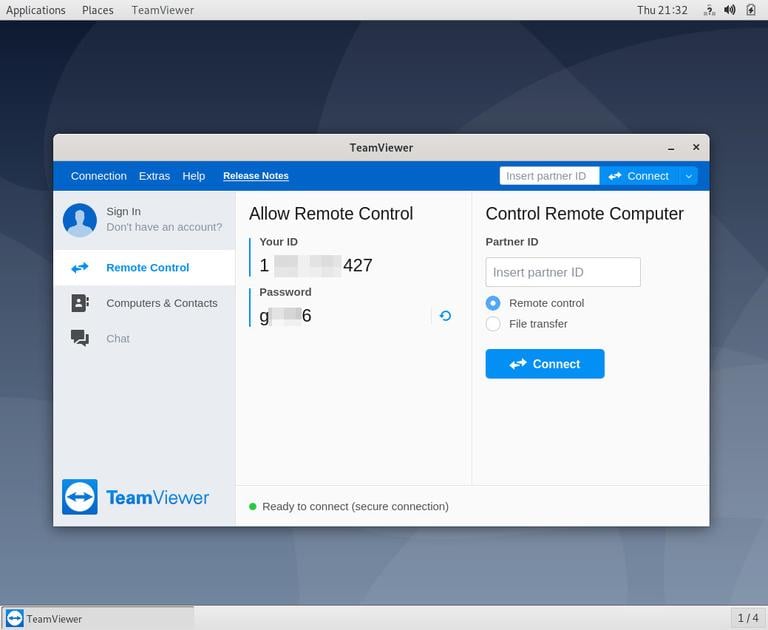This screenshot has width=768, height=630.
Task: Click the Your ID number value
Action: [x=316, y=265]
